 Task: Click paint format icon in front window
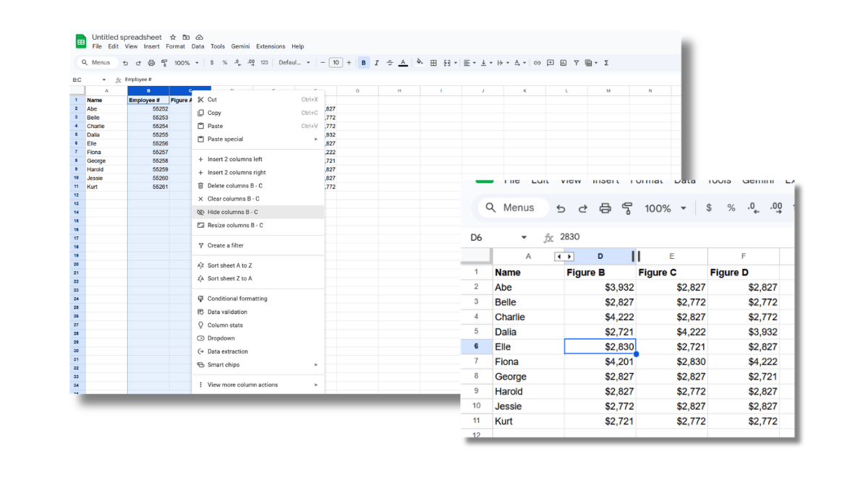[x=628, y=208]
